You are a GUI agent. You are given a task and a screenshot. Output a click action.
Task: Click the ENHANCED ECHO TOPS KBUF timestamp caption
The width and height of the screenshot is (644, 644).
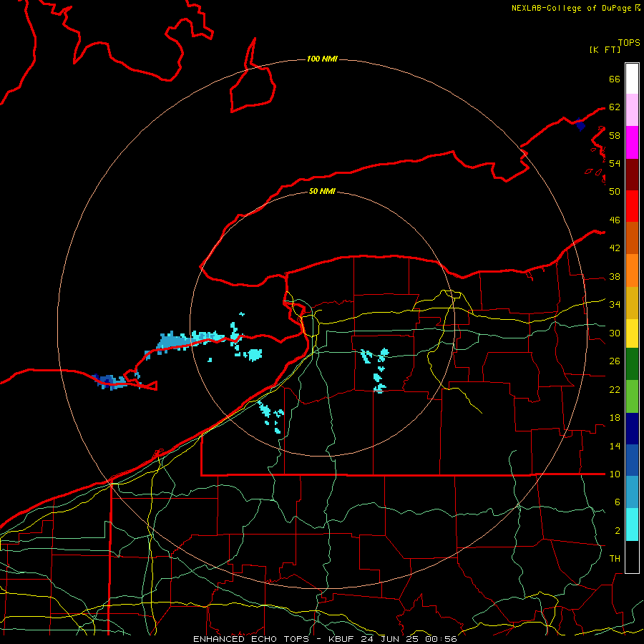tap(325, 639)
